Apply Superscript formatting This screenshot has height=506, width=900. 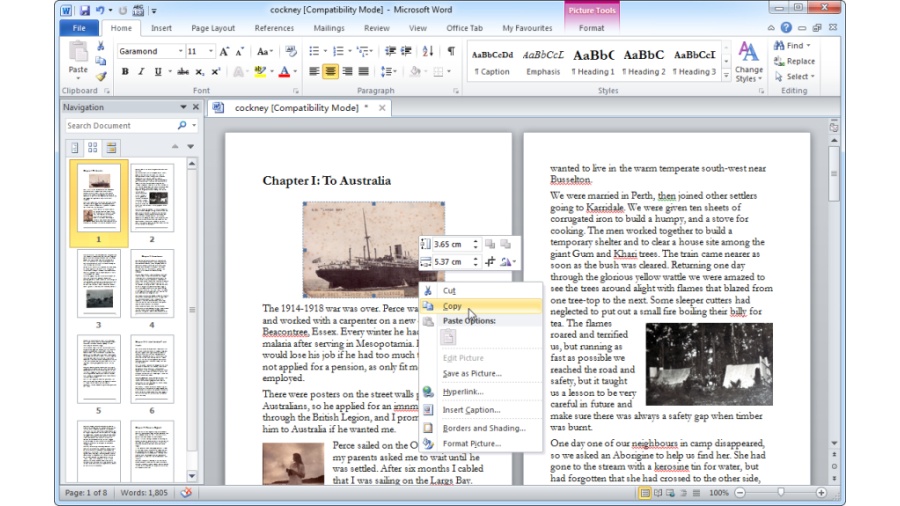point(216,72)
